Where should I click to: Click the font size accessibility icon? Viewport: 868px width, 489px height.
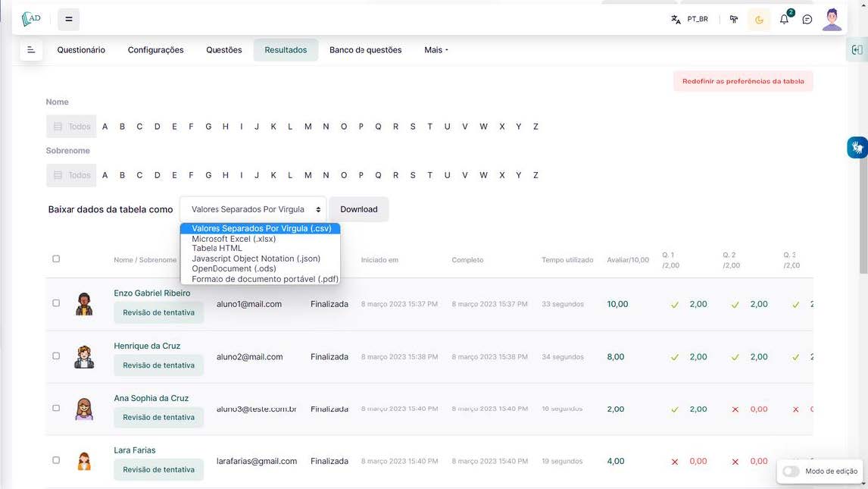pos(734,20)
